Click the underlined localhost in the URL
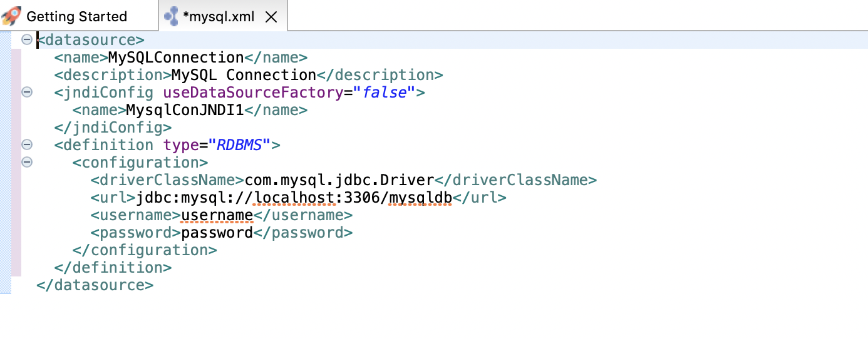 click(294, 198)
